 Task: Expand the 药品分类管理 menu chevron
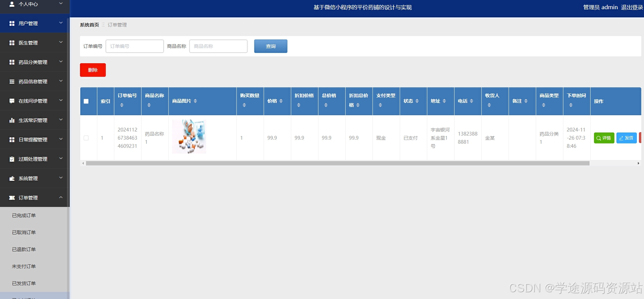pyautogui.click(x=61, y=61)
